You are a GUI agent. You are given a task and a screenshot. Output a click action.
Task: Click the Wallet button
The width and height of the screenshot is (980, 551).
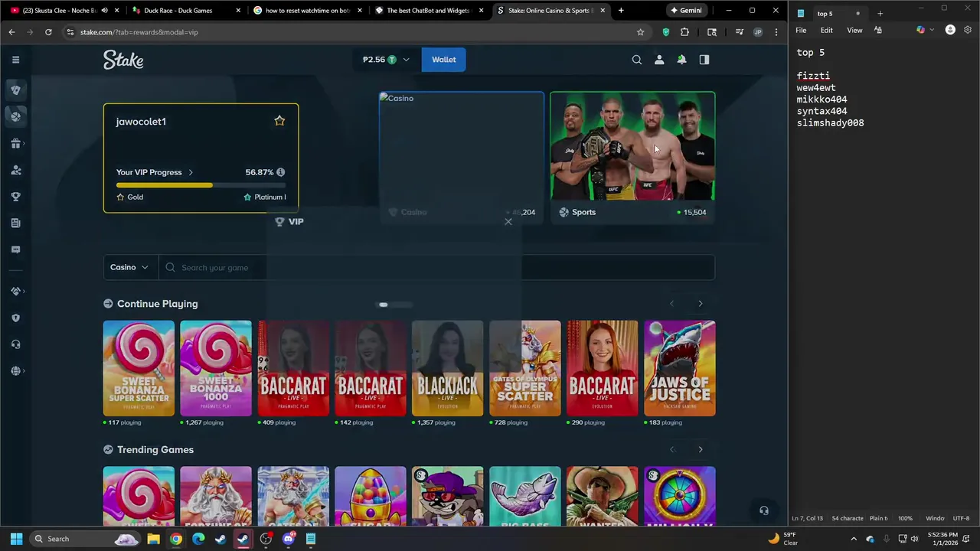coord(443,60)
